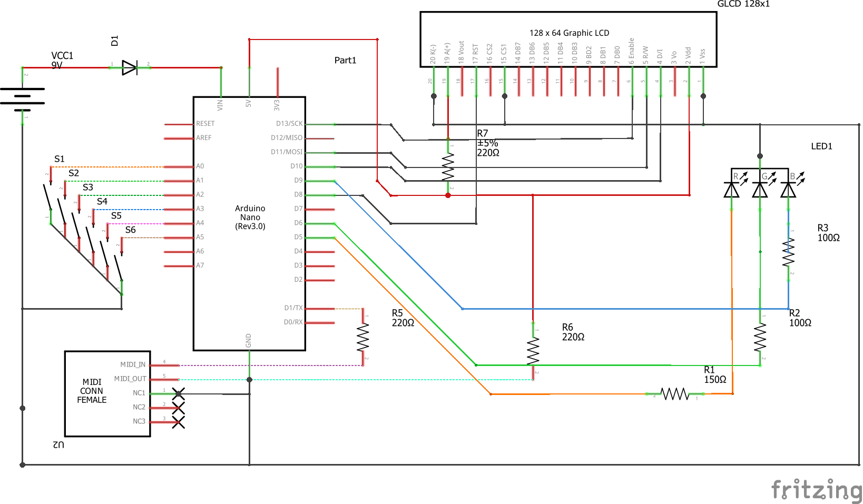The height and width of the screenshot is (504, 863).
Task: Click the D5 pin label
Action: click(299, 238)
